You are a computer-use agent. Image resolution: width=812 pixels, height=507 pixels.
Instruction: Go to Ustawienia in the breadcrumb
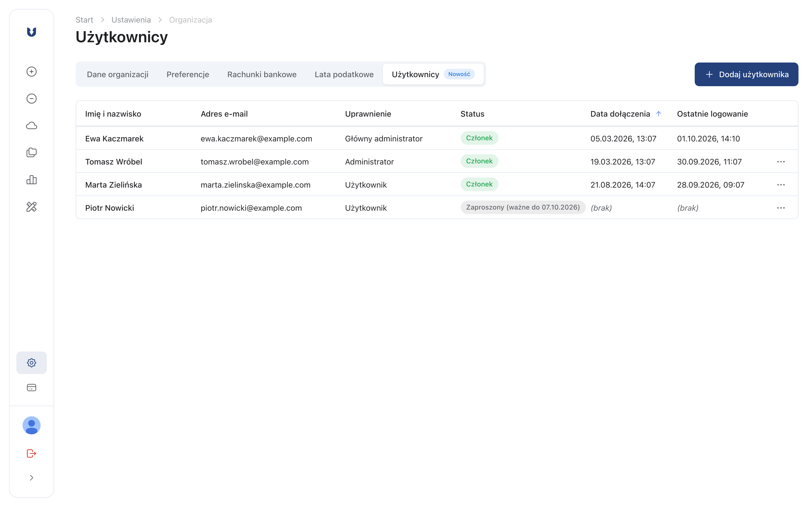(x=131, y=20)
